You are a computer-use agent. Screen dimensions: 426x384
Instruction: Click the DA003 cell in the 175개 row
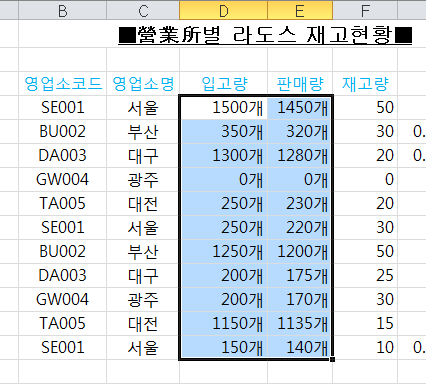tap(62, 275)
